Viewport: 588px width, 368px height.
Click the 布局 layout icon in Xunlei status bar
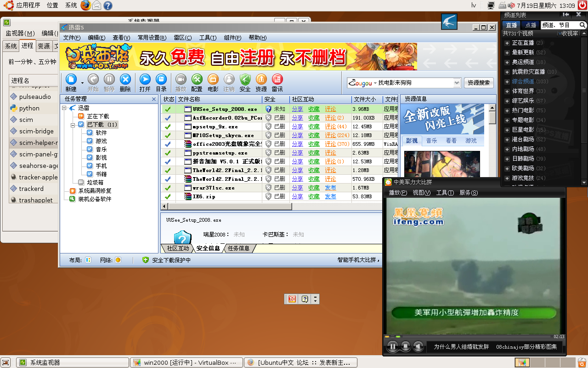(88, 260)
